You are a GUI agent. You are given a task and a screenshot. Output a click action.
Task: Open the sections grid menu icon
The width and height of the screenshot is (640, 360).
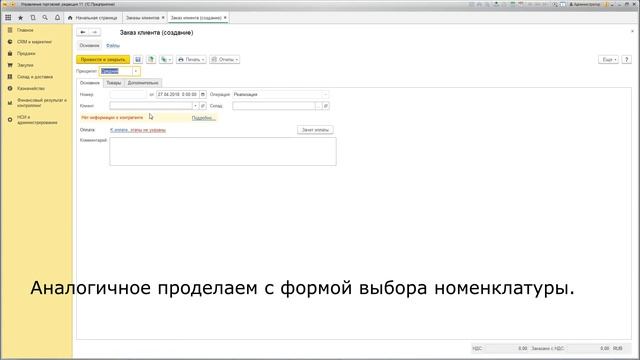click(8, 18)
